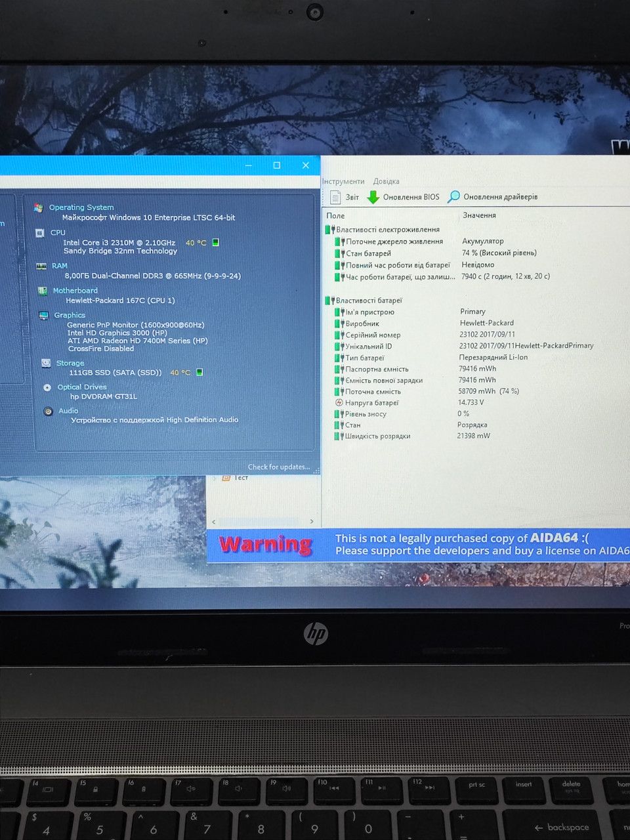Click the Поле column header
Viewport: 630px width, 840px height.
tap(335, 216)
